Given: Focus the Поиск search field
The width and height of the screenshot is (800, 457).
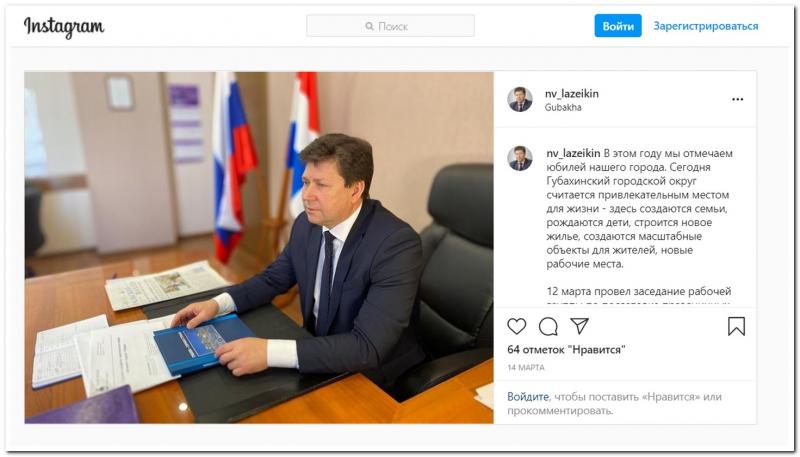Looking at the screenshot, I should tap(390, 26).
